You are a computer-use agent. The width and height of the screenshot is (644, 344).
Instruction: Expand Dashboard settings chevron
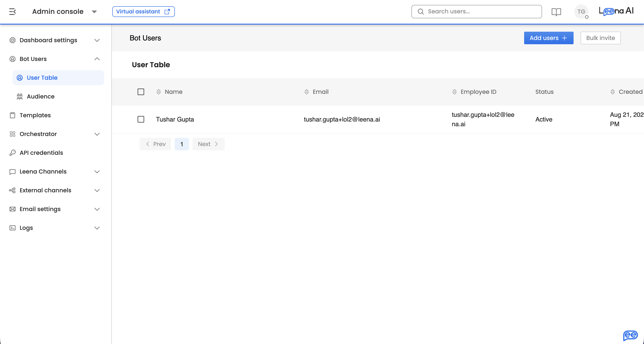click(97, 40)
